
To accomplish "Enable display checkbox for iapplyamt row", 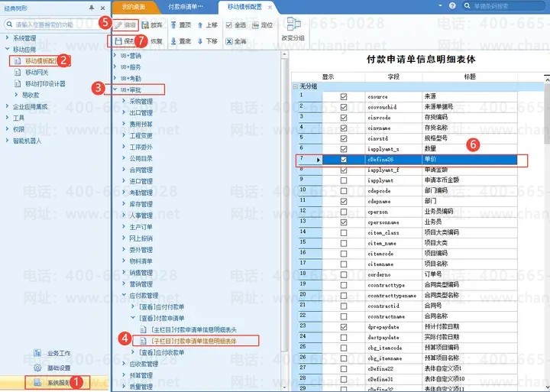I will click(344, 179).
